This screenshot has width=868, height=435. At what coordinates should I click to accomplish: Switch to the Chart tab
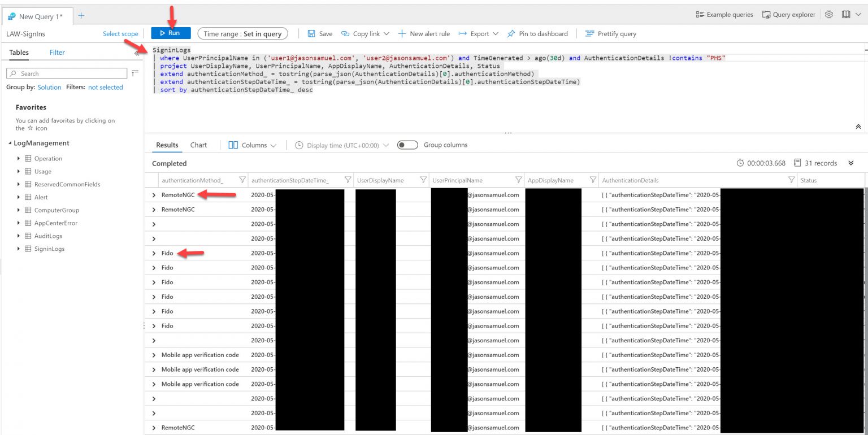click(198, 145)
